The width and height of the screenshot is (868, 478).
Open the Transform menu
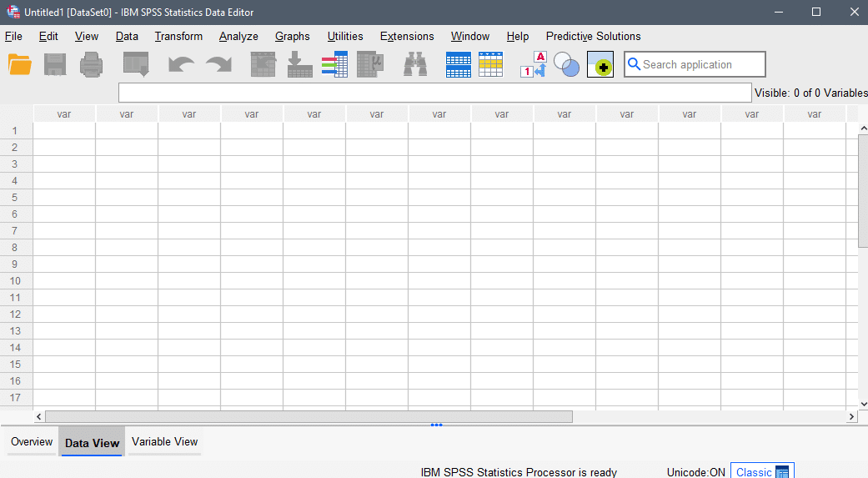tap(178, 37)
